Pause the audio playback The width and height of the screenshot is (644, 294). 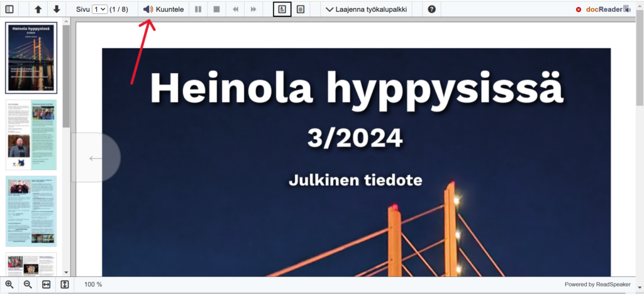click(198, 9)
